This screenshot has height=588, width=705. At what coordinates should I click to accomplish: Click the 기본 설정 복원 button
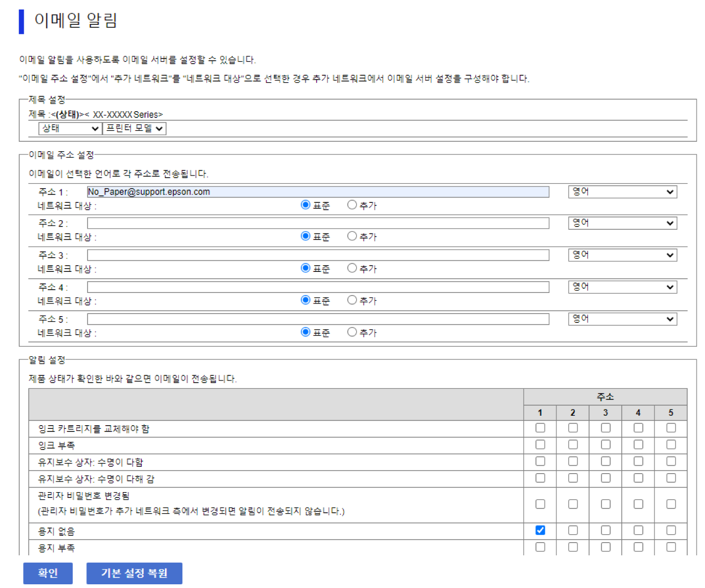click(134, 573)
